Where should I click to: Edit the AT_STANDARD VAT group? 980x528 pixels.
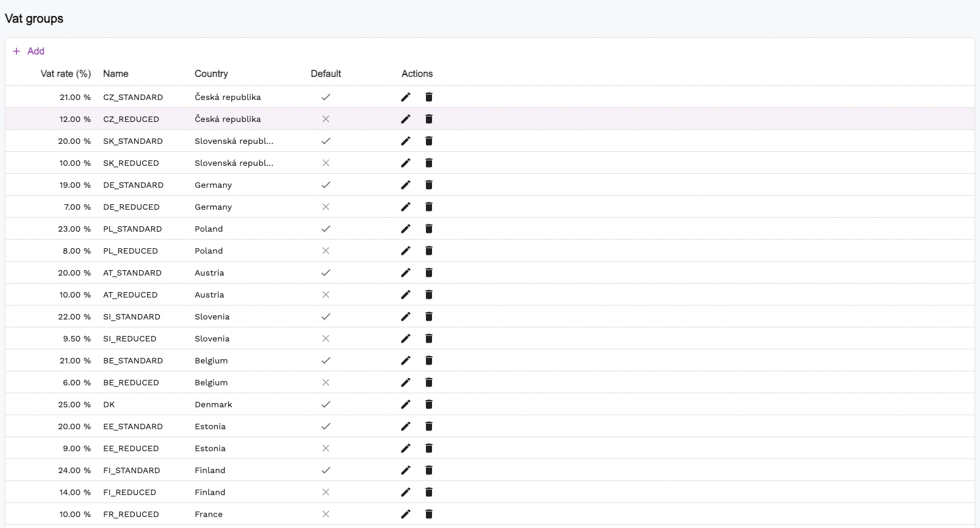point(406,273)
